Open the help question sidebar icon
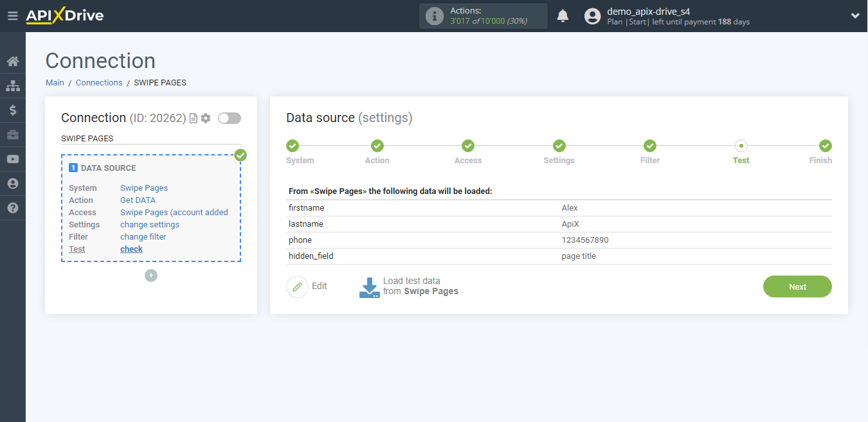This screenshot has height=422, width=868. pos(13,208)
